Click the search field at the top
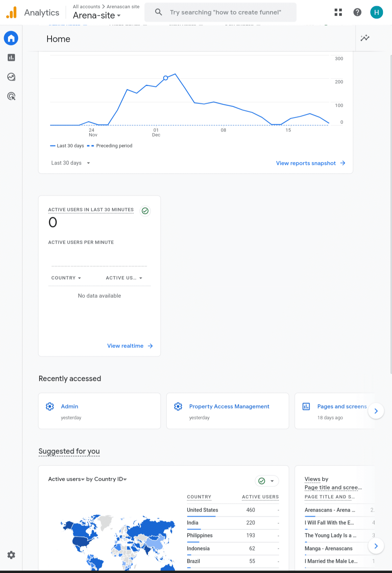392x573 pixels. (225, 12)
